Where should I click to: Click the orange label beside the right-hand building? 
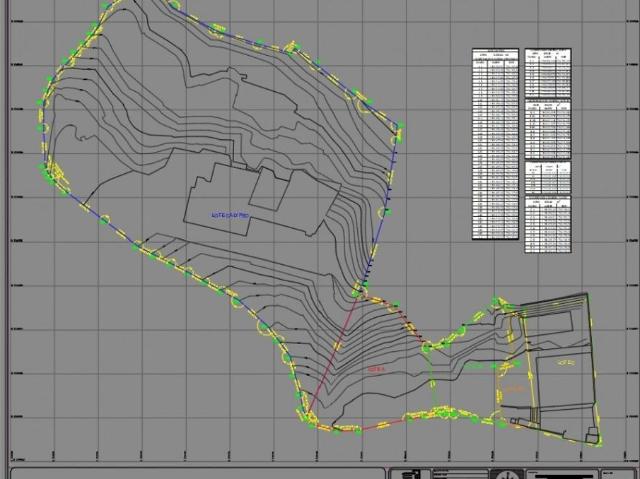pyautogui.click(x=515, y=389)
